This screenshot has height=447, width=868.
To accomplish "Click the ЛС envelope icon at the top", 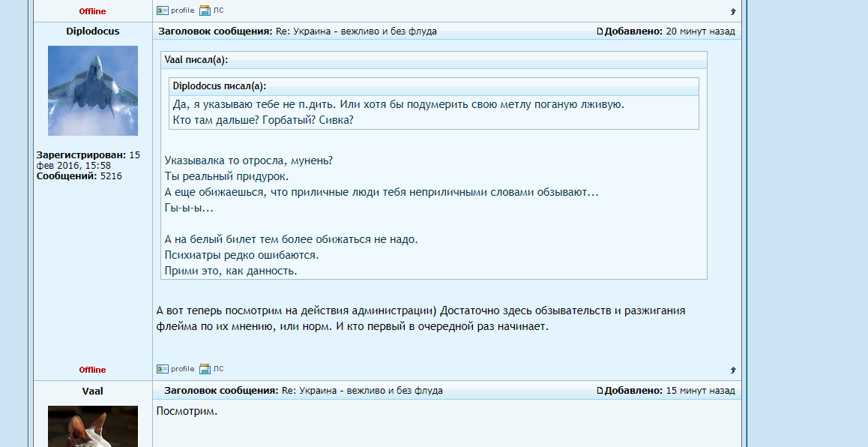I will [203, 10].
